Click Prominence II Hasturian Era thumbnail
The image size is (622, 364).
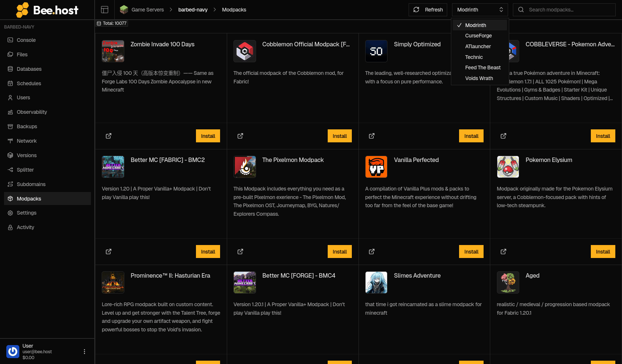[113, 282]
